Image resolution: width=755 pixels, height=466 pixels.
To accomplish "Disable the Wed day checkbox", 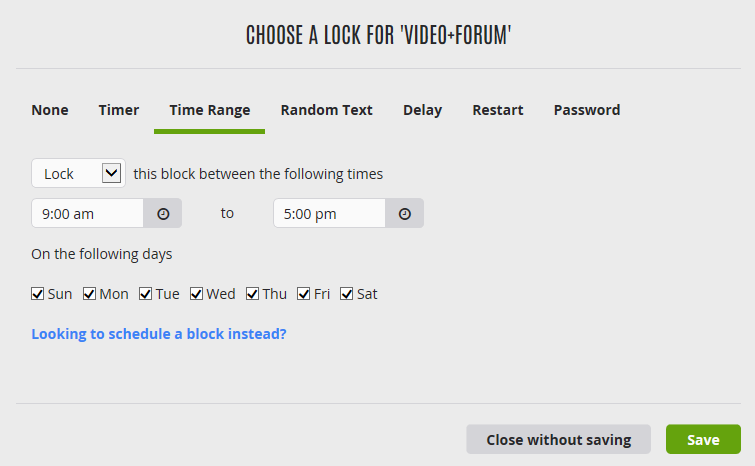I will click(x=196, y=294).
